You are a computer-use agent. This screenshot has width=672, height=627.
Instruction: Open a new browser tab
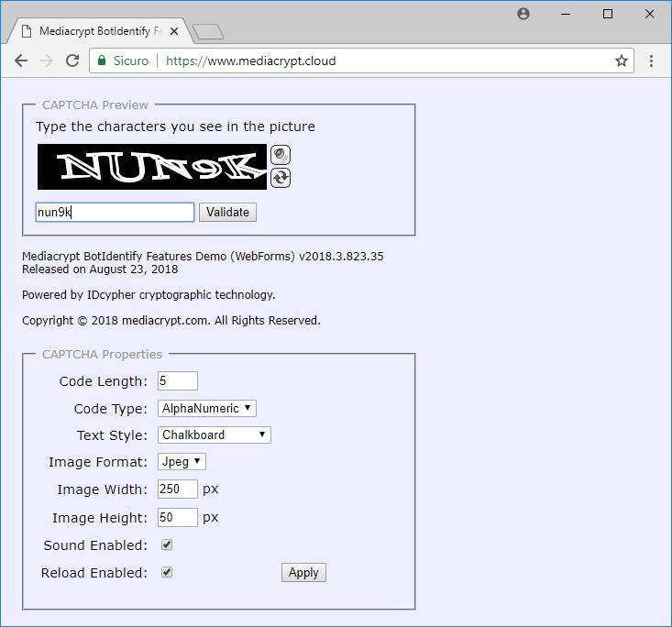tap(208, 32)
